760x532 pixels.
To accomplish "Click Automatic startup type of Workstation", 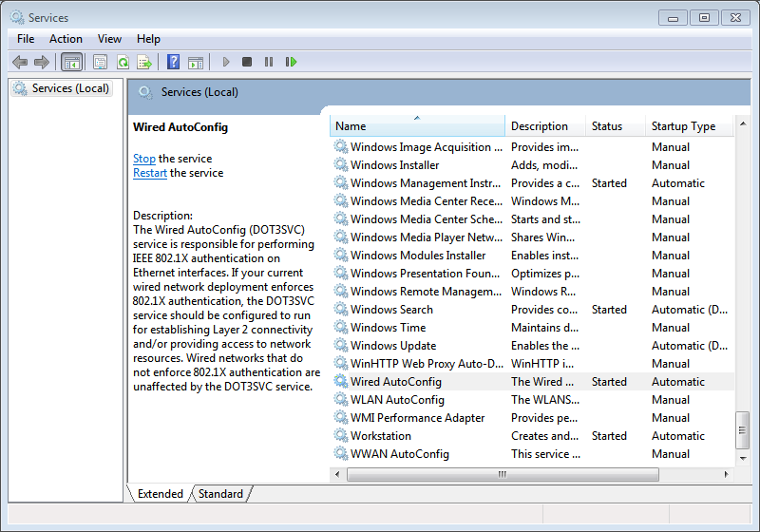I will point(678,436).
